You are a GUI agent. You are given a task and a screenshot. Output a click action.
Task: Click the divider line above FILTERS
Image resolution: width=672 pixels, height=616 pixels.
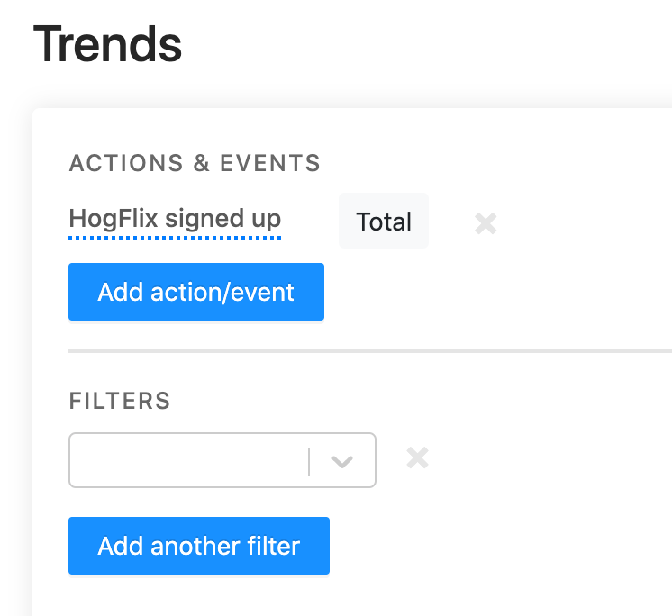[x=369, y=350]
